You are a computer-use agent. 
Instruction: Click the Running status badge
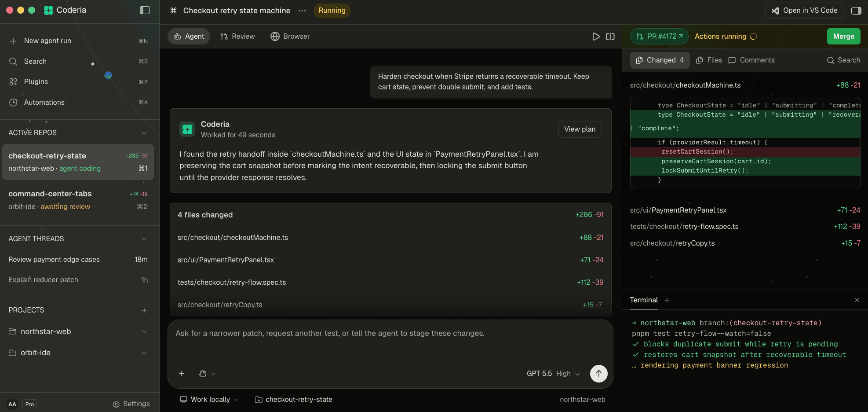click(332, 11)
